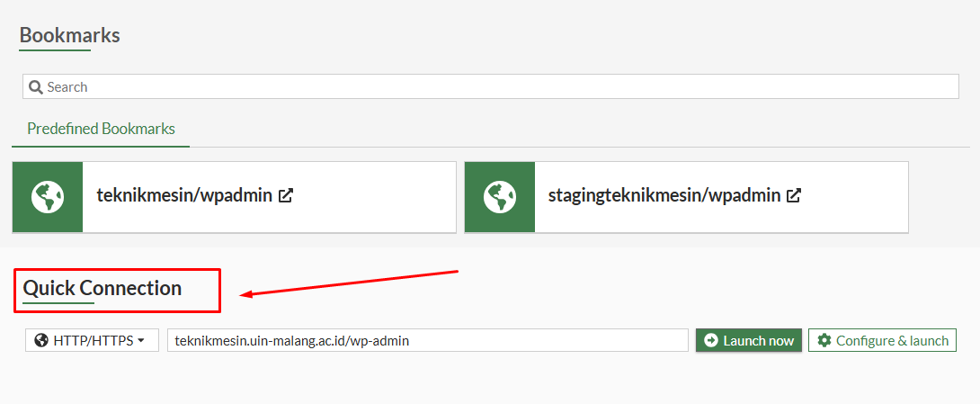Select the Quick Connection heading

tap(102, 288)
